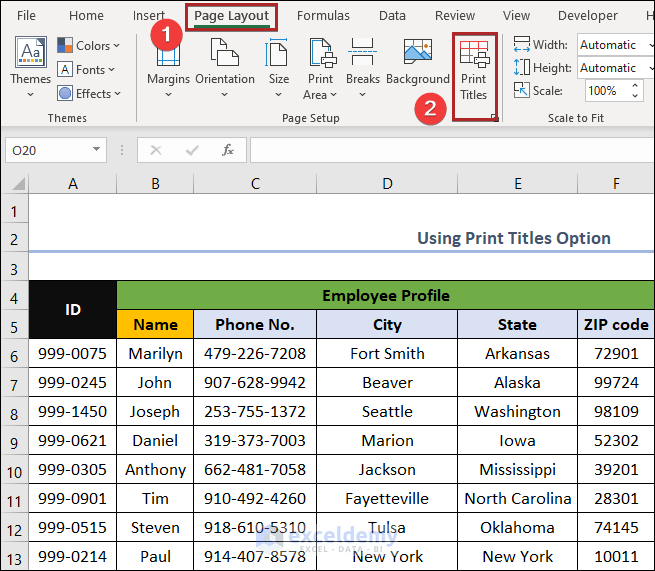Select the cell containing Anthony

[x=155, y=469]
